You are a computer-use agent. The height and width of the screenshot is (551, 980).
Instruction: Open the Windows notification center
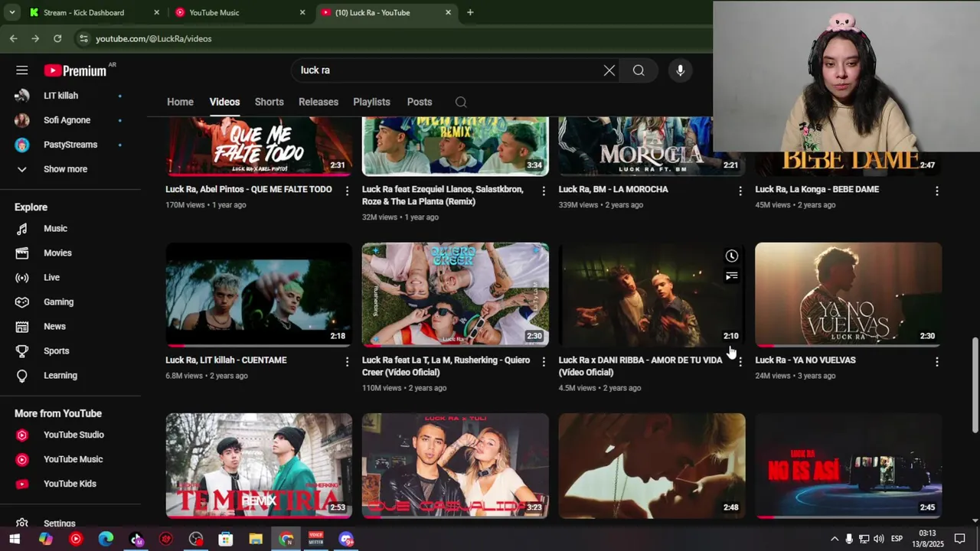pyautogui.click(x=959, y=539)
